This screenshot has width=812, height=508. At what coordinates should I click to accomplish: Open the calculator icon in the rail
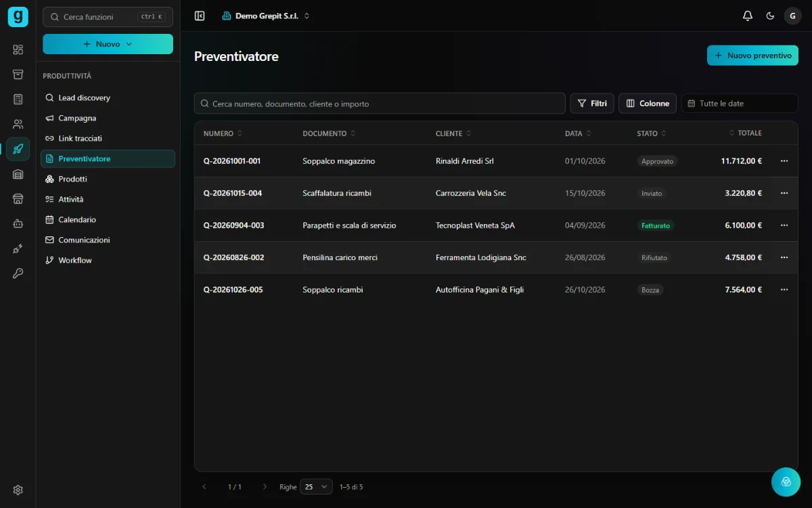point(18,100)
